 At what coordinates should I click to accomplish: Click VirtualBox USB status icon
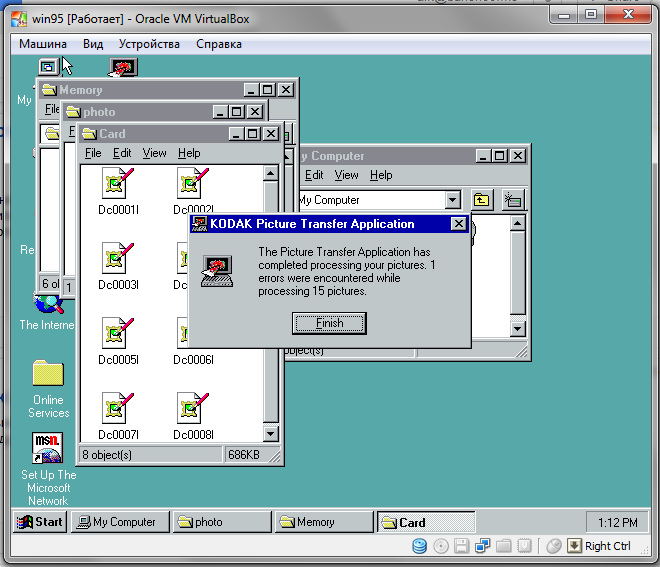[524, 546]
